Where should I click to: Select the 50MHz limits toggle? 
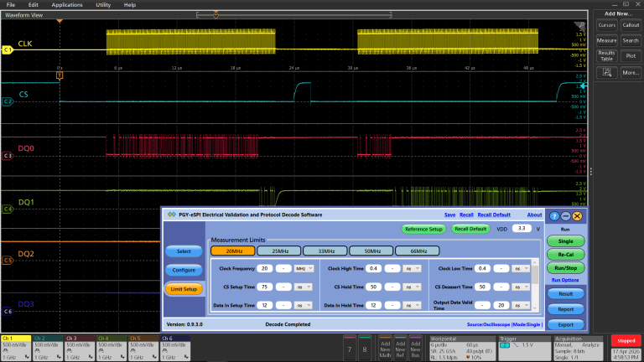tap(371, 251)
